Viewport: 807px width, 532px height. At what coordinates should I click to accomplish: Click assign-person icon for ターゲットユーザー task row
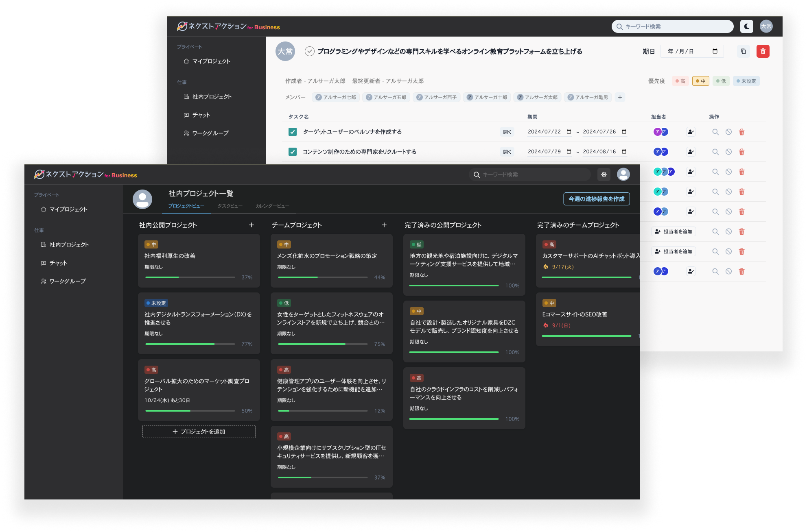[691, 132]
